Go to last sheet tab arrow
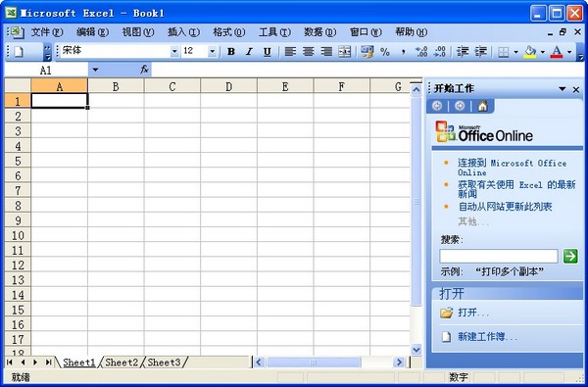This screenshot has width=588, height=387. (x=48, y=363)
